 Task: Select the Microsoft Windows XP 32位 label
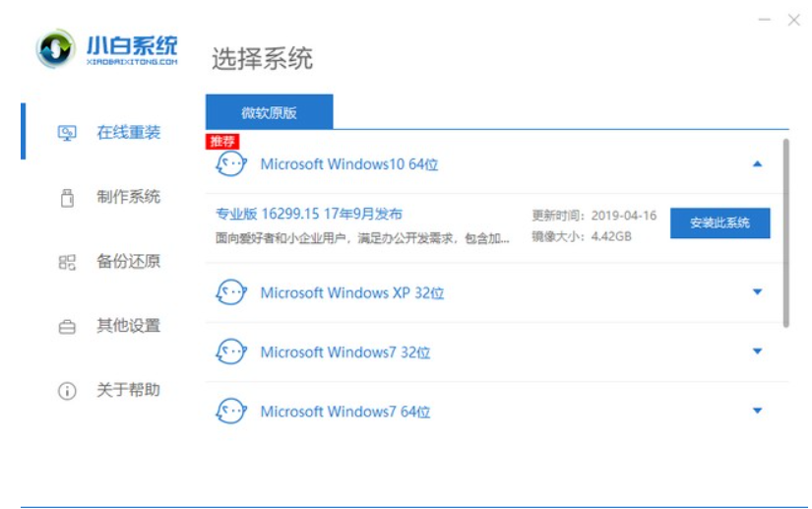coord(352,293)
